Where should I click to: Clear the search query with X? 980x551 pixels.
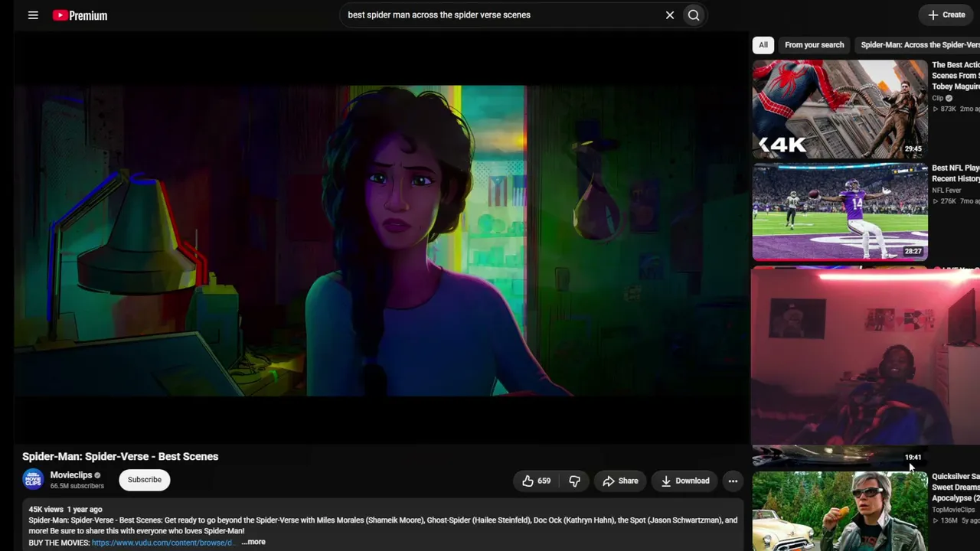pyautogui.click(x=670, y=15)
